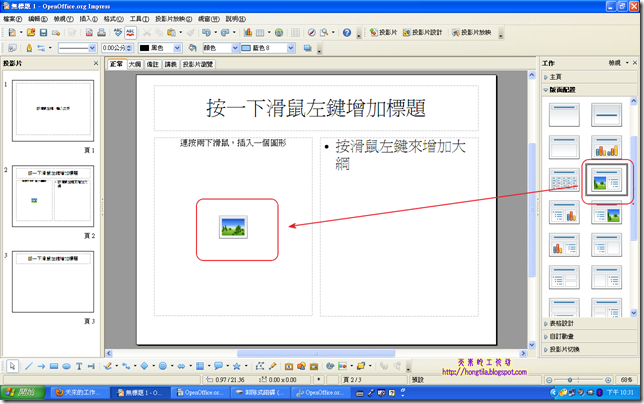Select the Rectangle drawing tool
Viewport: 644px width, 404px height.
tap(54, 366)
